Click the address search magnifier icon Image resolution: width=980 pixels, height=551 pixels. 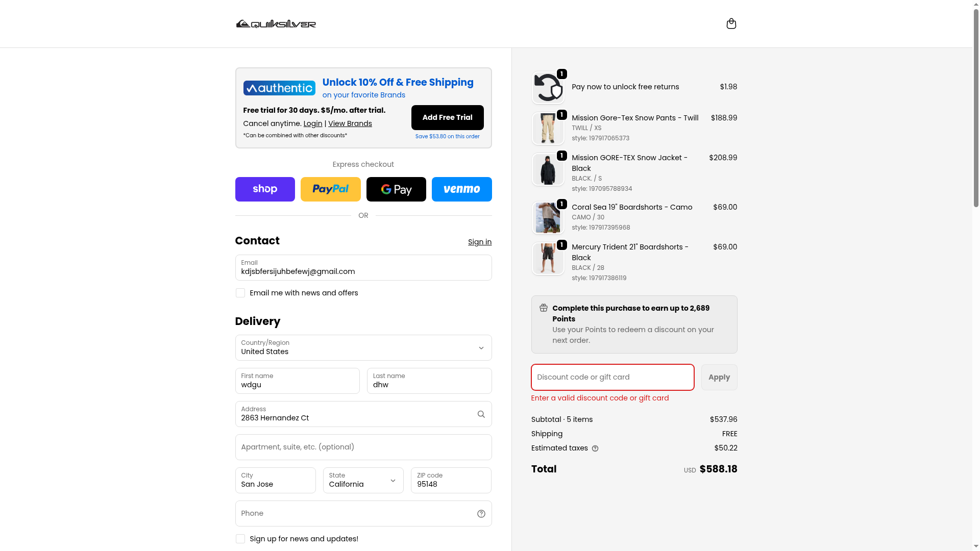point(481,414)
